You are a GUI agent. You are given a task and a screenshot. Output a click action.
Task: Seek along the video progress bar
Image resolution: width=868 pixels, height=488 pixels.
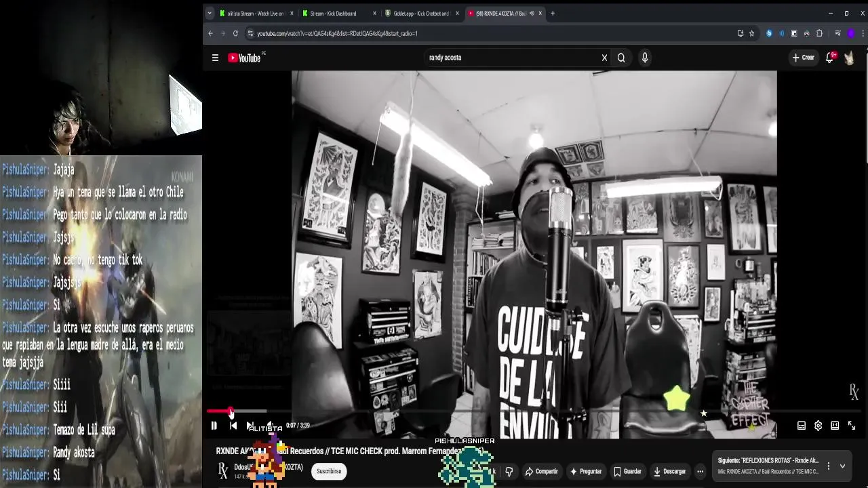coord(534,411)
